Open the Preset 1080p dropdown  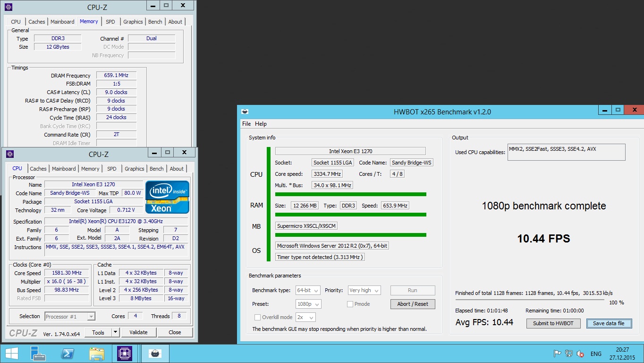tap(308, 304)
